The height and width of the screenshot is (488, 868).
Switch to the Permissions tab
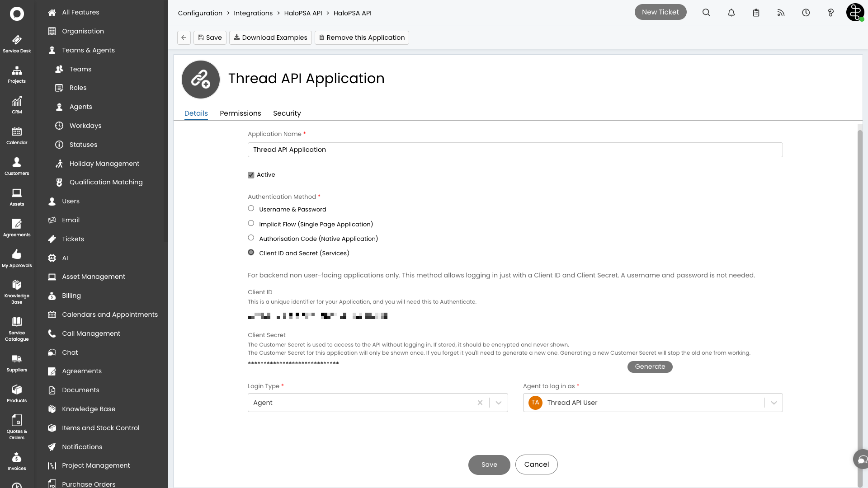pyautogui.click(x=241, y=113)
